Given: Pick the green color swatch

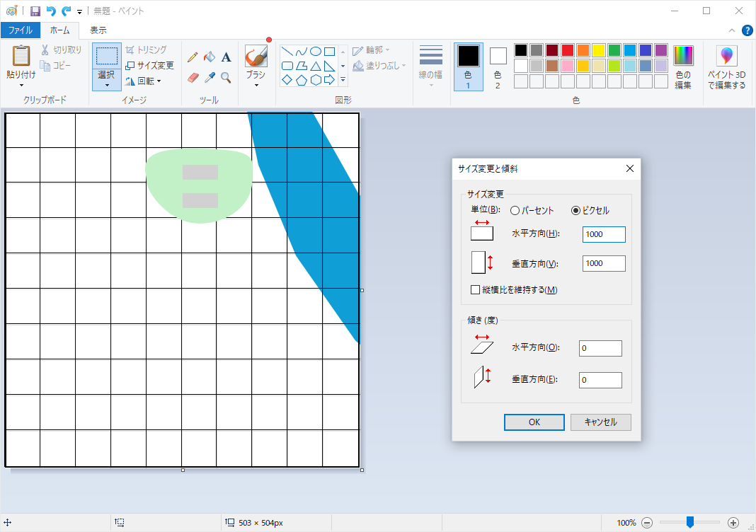Looking at the screenshot, I should tap(614, 50).
